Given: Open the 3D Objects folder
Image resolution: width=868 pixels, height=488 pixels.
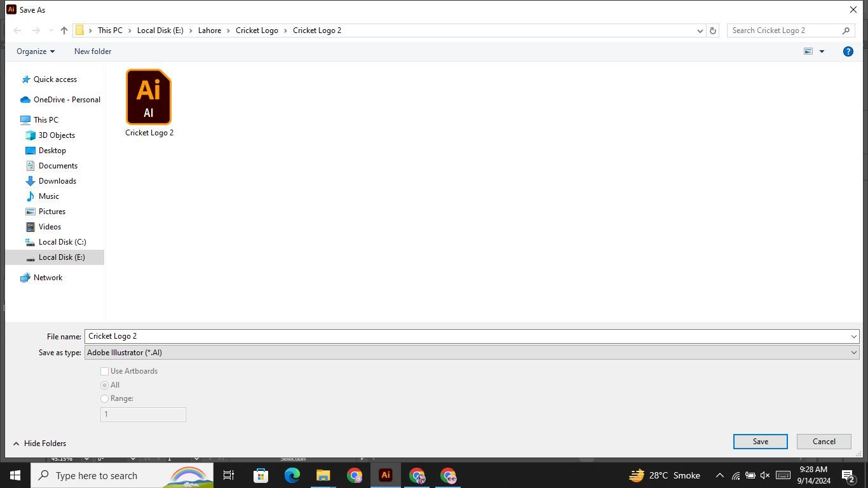Looking at the screenshot, I should [57, 135].
